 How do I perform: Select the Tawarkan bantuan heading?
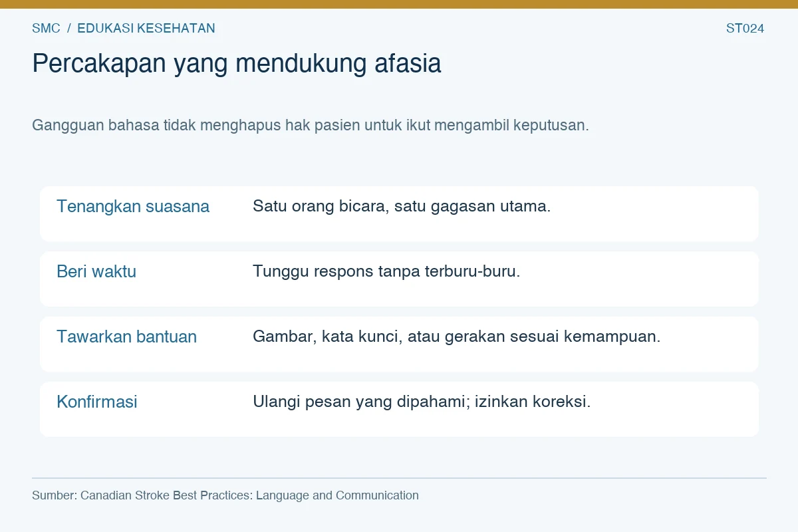127,336
